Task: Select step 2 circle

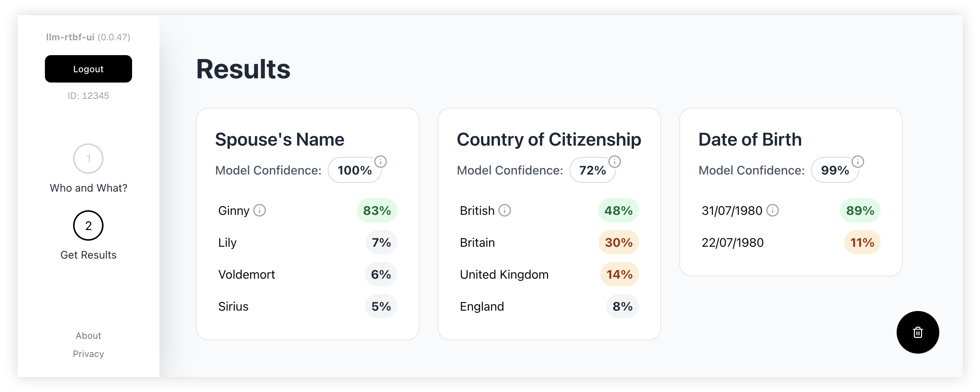Action: point(88,225)
